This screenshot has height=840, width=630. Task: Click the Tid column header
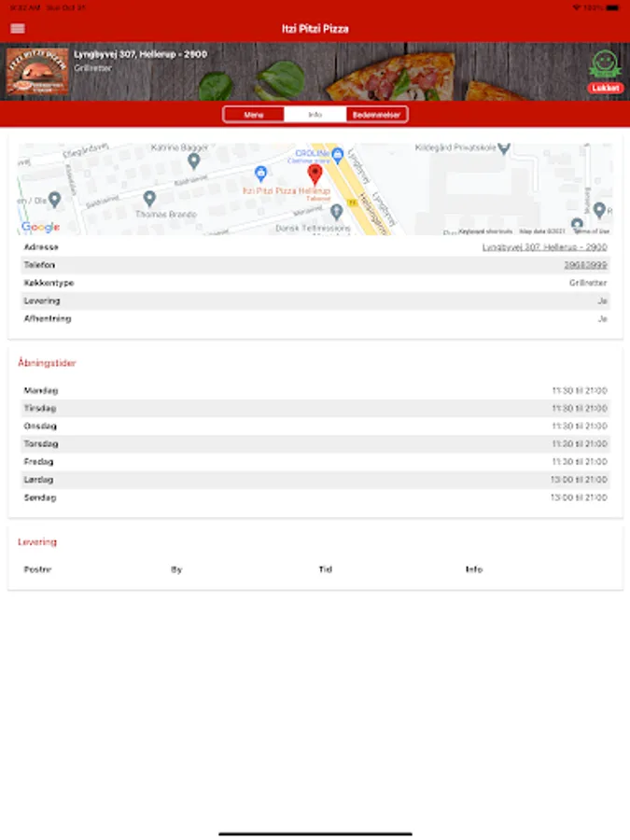click(x=325, y=569)
